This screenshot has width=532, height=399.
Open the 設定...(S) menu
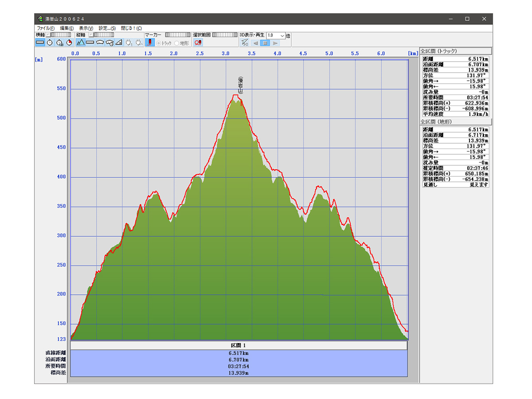[x=107, y=28]
